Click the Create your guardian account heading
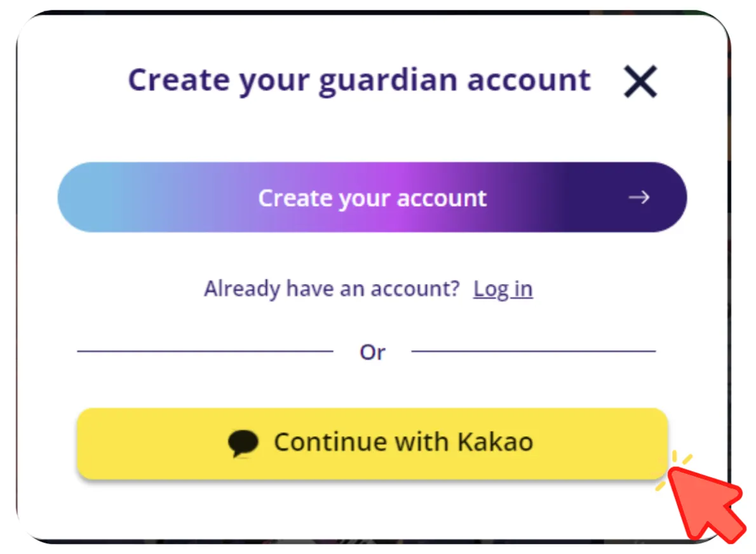This screenshot has height=554, width=756. click(x=359, y=81)
